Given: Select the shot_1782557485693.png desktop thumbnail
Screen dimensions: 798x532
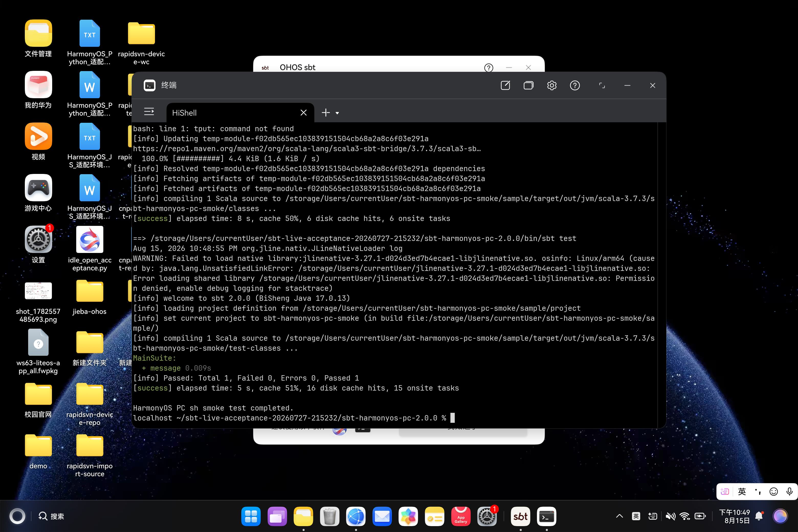Looking at the screenshot, I should coord(38,302).
